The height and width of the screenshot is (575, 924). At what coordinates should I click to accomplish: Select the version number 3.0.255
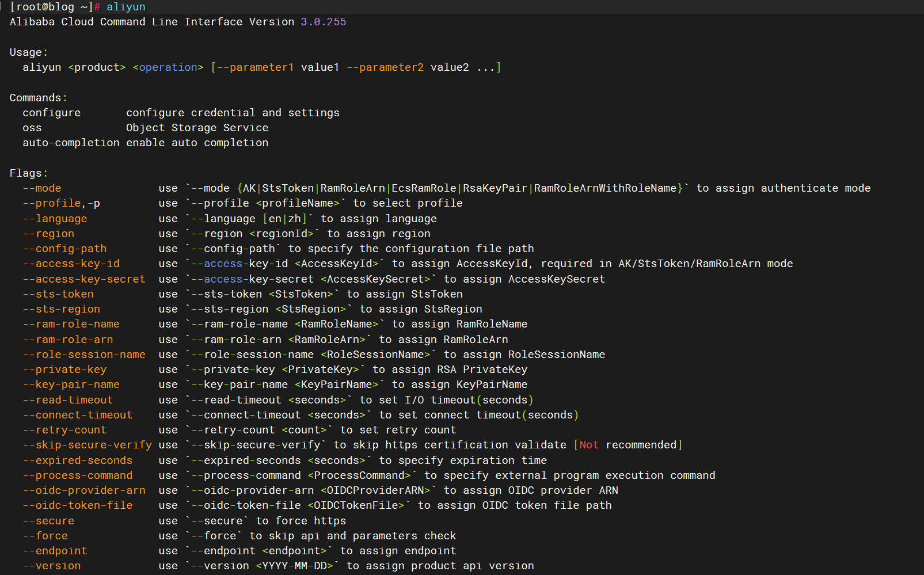324,22
